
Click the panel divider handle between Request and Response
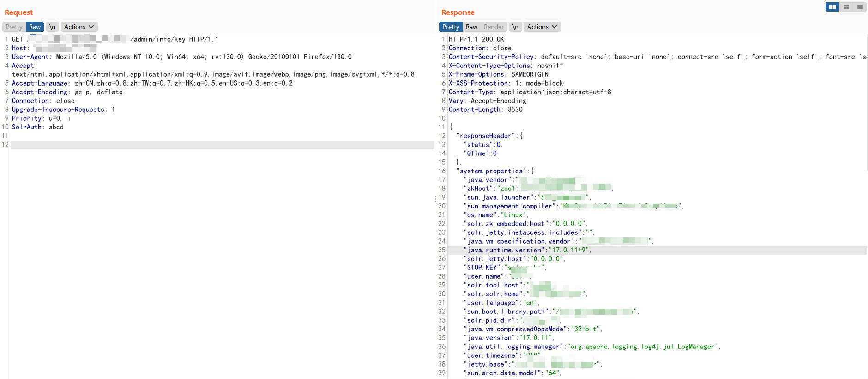coord(435,199)
